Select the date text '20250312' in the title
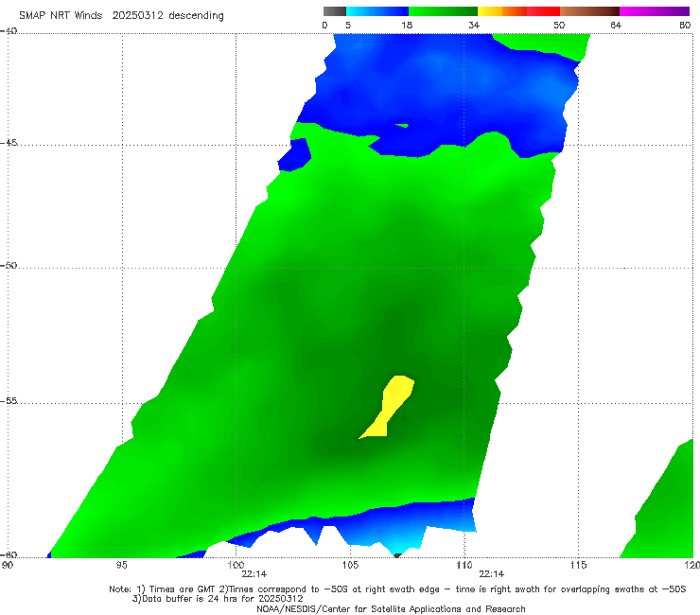The image size is (700, 615). [137, 15]
